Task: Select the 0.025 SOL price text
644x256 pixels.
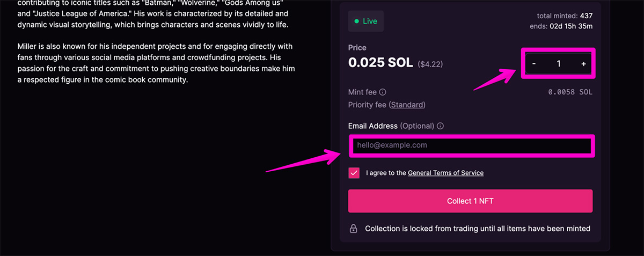Action: tap(380, 63)
